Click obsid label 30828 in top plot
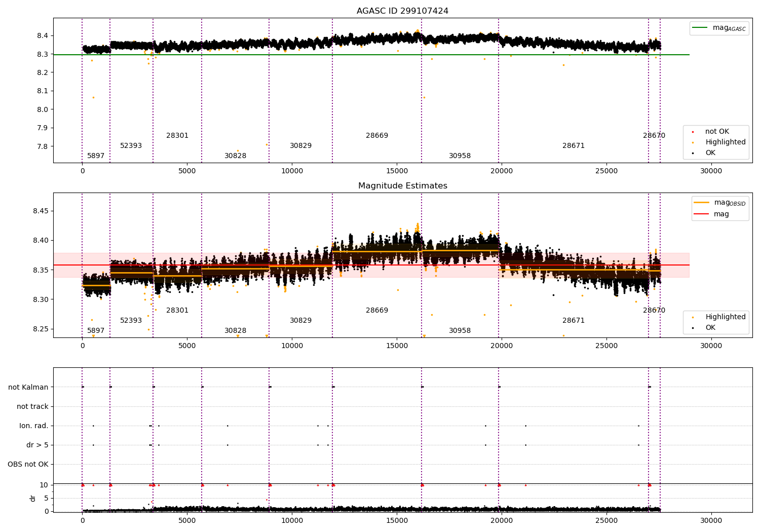 point(236,156)
